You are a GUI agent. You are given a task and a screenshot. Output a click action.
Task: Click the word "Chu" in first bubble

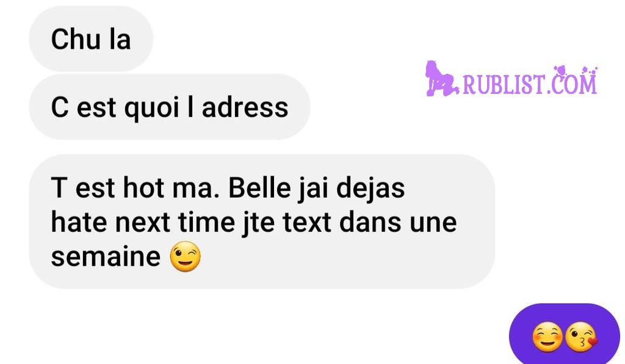tap(75, 39)
